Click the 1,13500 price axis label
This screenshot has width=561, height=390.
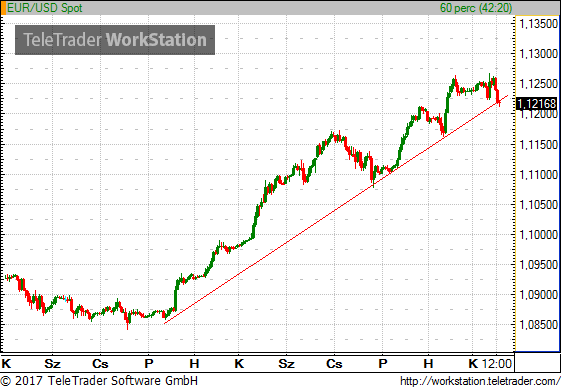pyautogui.click(x=538, y=24)
